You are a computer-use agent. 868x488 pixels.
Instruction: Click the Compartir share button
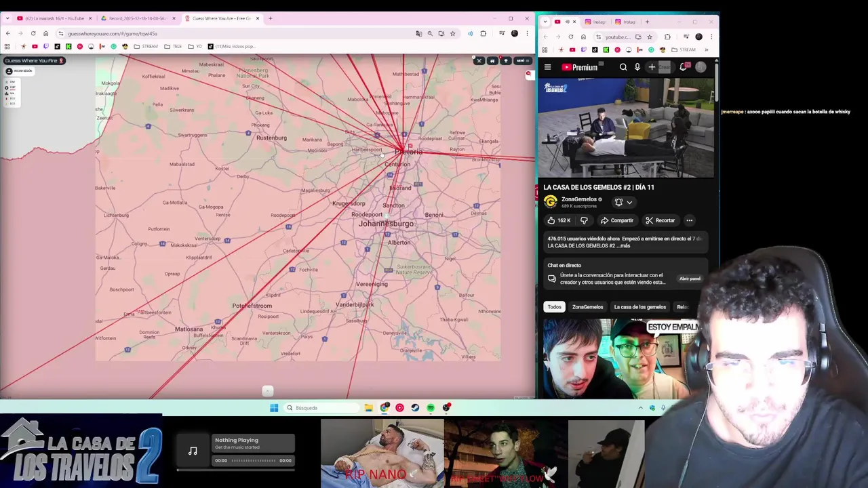coord(616,220)
